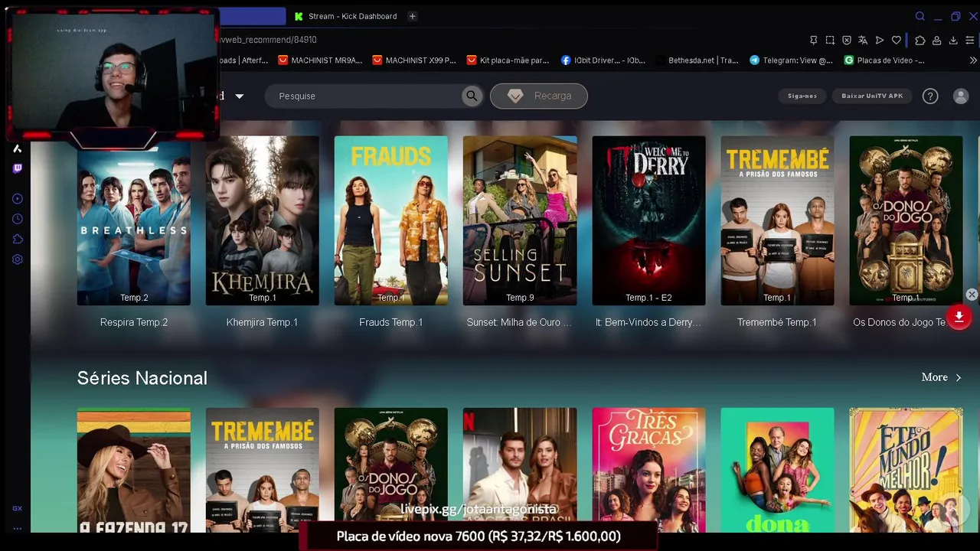
Task: Open Twitch in the Opera GX sidebar
Action: (x=17, y=168)
